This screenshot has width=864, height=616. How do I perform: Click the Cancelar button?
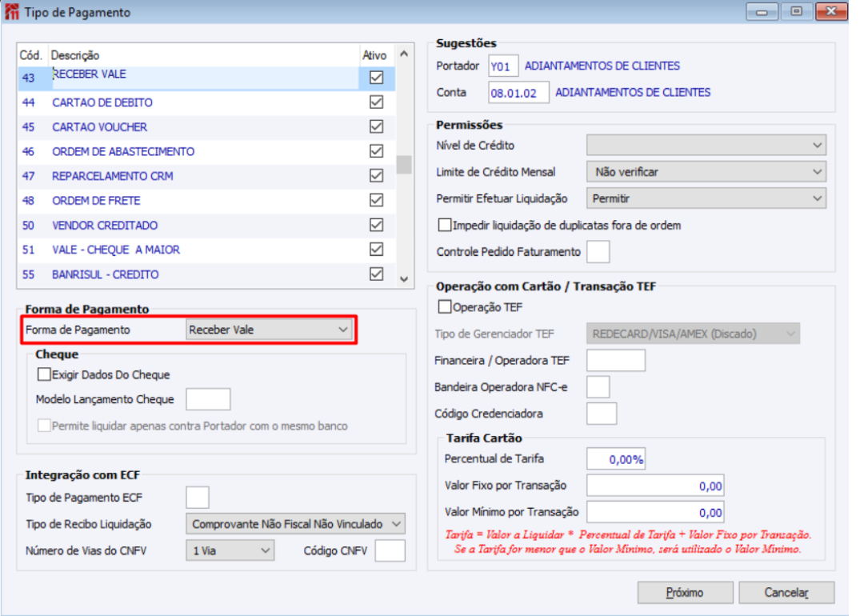786,593
